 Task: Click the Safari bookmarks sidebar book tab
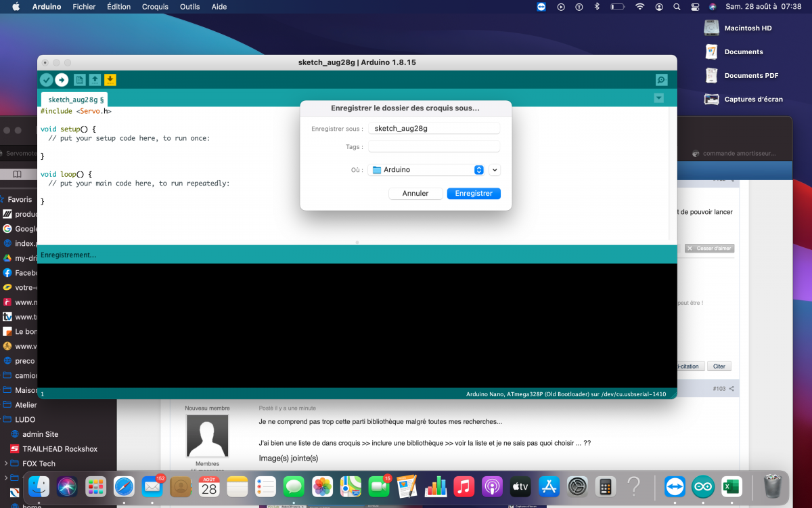18,175
